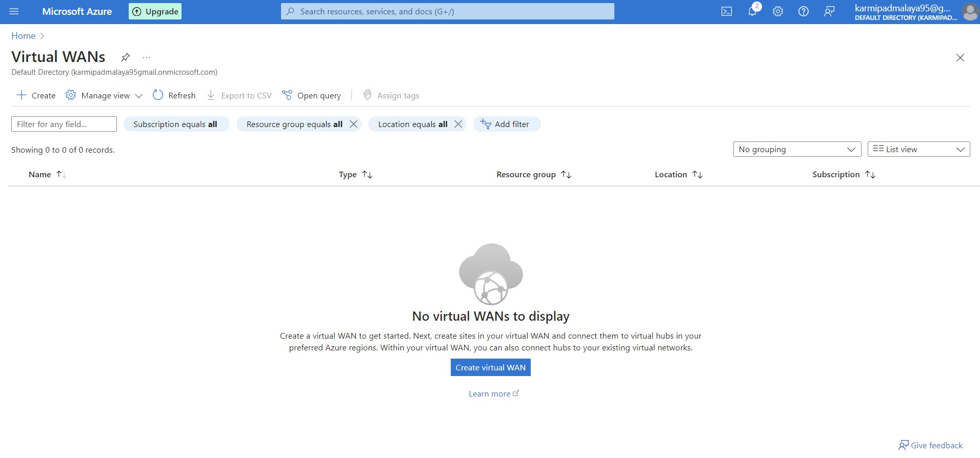The width and height of the screenshot is (980, 458).
Task: Click the Upgrade button
Action: [x=155, y=11]
